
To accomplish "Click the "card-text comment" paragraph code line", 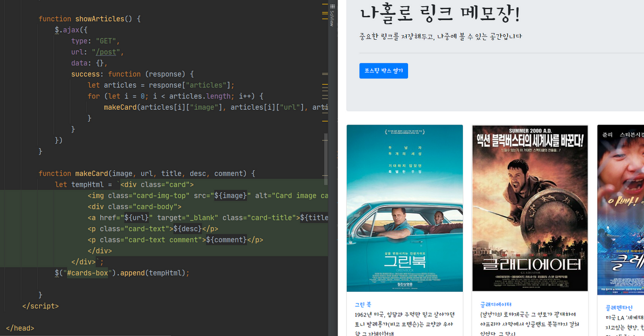I will pyautogui.click(x=175, y=240).
